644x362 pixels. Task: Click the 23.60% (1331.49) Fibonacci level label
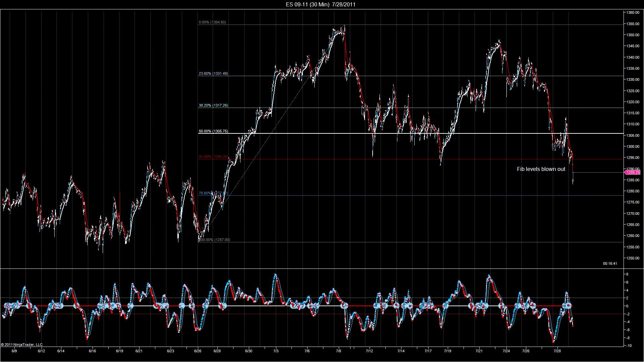213,73
